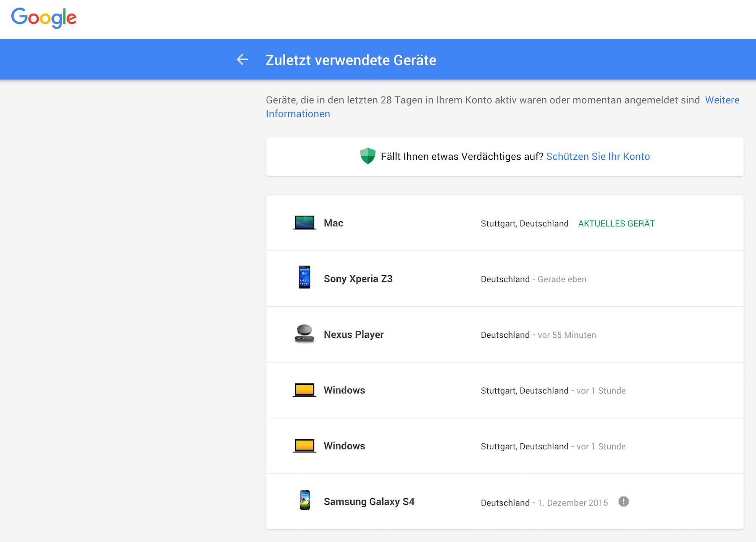
Task: Go back with the left arrow icon
Action: tap(242, 60)
